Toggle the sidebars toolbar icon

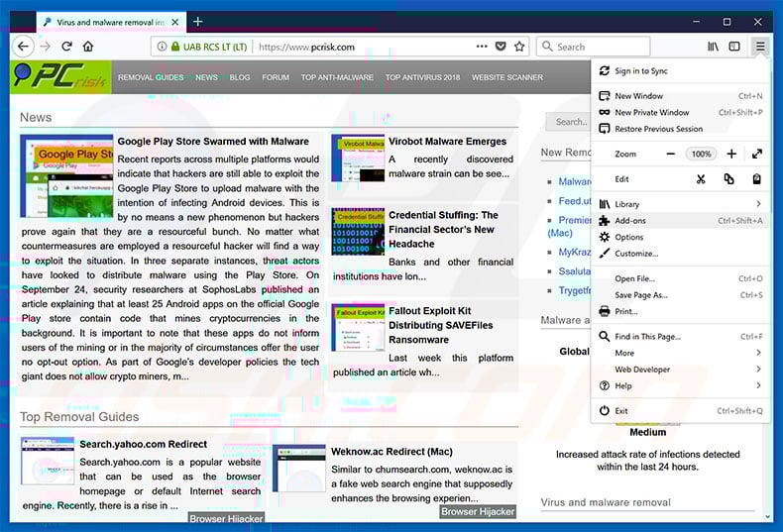[734, 47]
